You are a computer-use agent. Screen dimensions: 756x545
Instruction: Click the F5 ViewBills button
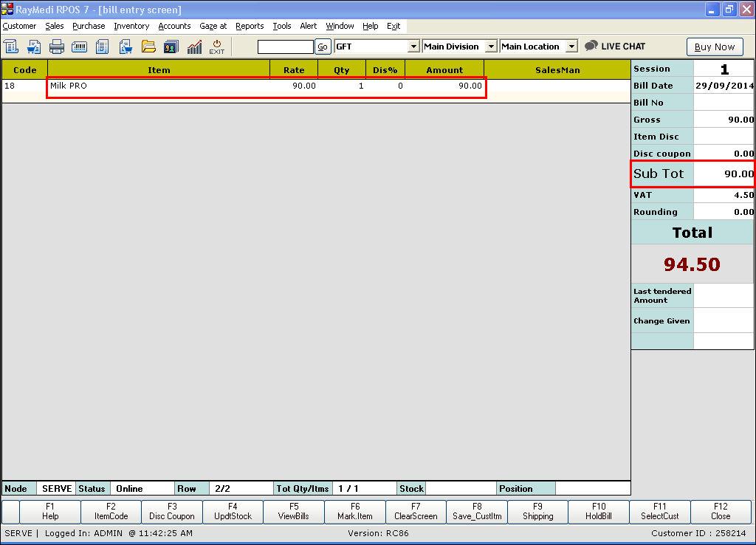(x=294, y=511)
